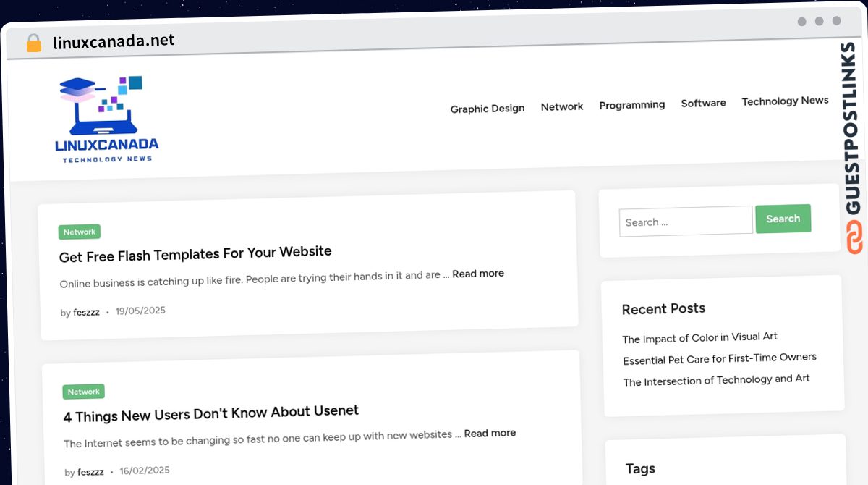Click the Tags heading
Screen dimensions: 868x485
pyautogui.click(x=640, y=468)
